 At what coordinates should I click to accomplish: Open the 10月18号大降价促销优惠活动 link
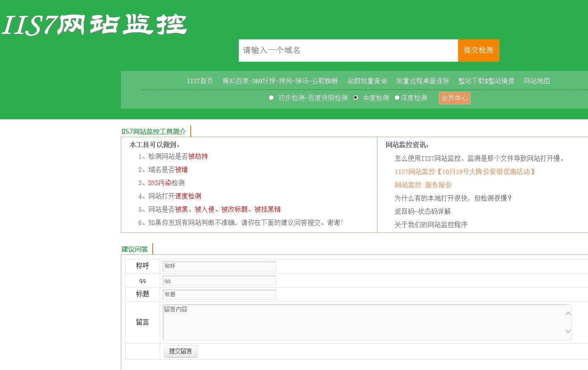click(465, 172)
